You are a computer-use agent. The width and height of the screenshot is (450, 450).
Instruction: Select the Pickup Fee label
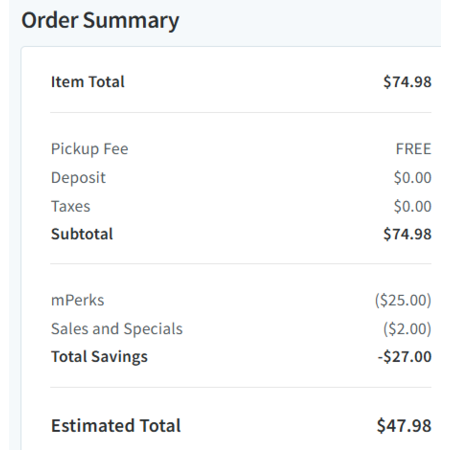pyautogui.click(x=89, y=149)
